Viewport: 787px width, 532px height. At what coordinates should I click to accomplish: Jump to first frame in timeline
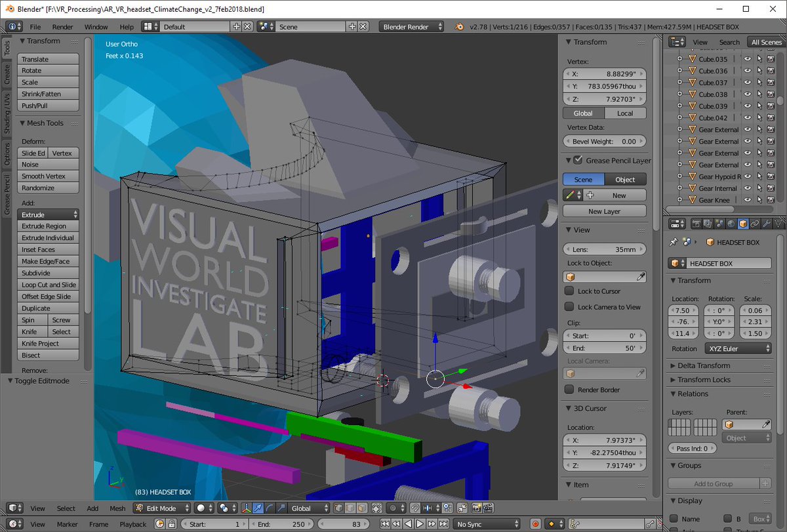[385, 524]
